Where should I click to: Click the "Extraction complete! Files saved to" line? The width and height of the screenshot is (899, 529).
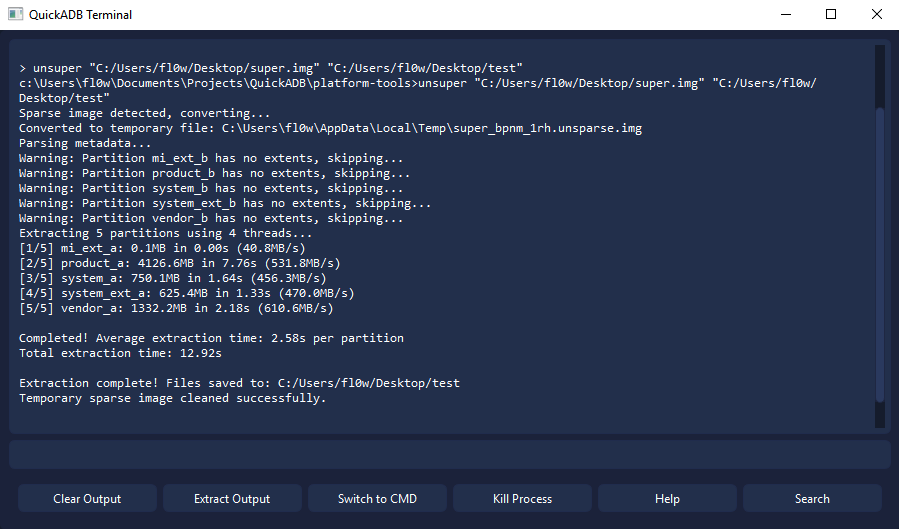pyautogui.click(x=239, y=382)
